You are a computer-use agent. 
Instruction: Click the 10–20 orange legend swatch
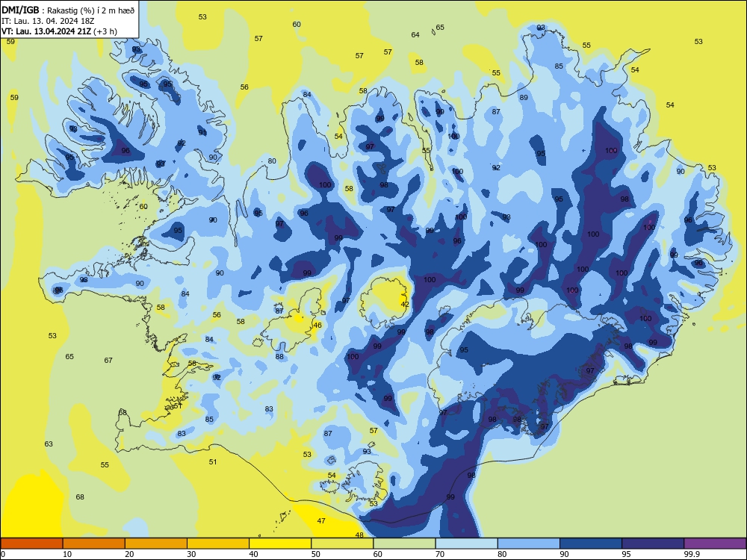pyautogui.click(x=94, y=544)
